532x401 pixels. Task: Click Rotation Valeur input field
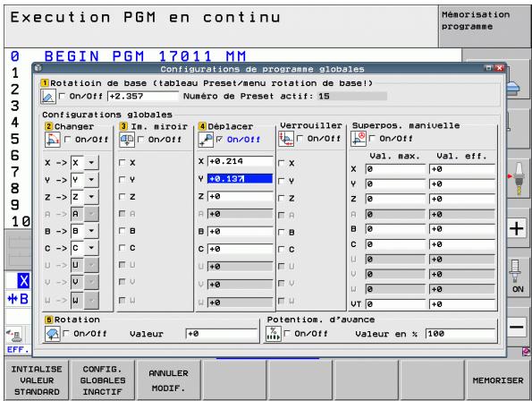[222, 334]
